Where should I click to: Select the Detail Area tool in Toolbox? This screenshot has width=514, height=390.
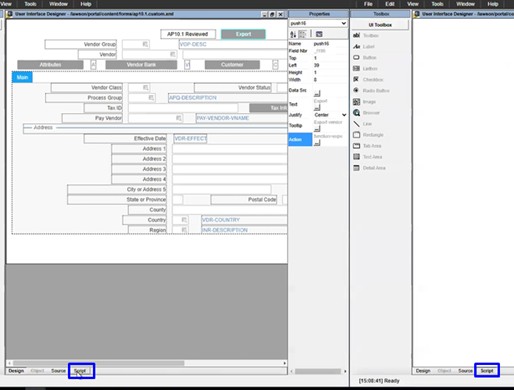[x=369, y=168]
